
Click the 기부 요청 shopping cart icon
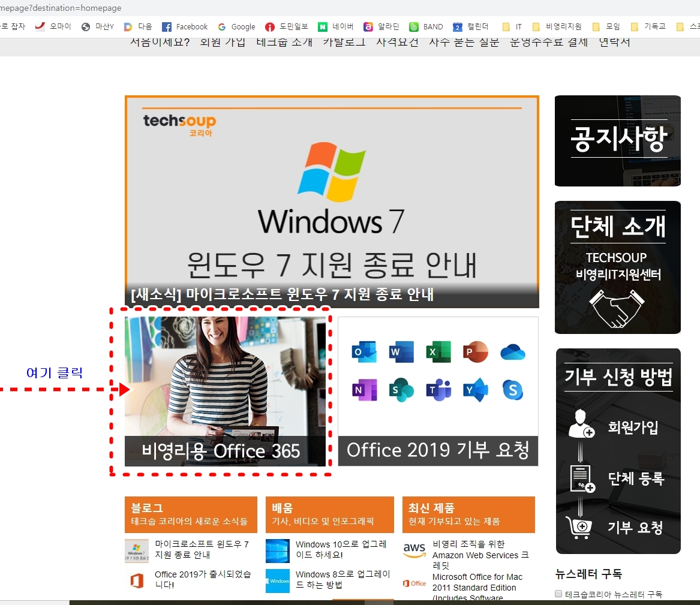click(x=579, y=528)
